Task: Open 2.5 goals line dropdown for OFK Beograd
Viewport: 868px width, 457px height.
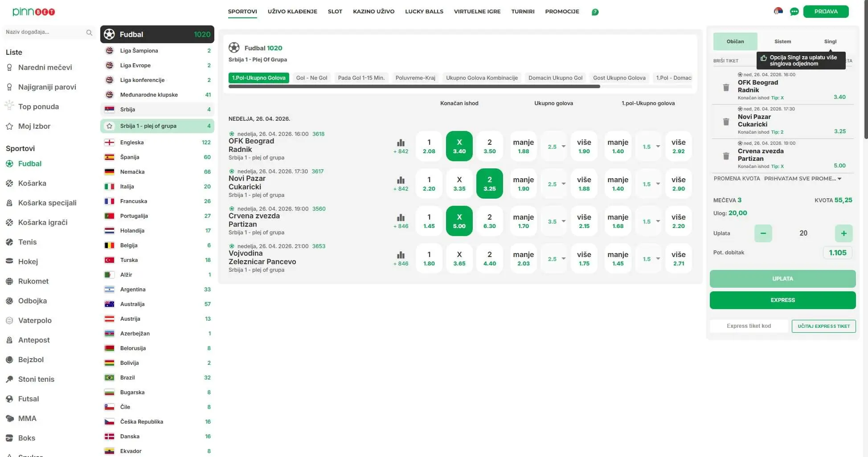Action: click(x=554, y=147)
